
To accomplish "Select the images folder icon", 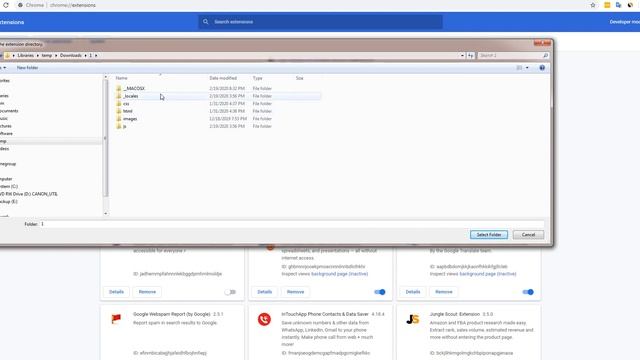I will pyautogui.click(x=119, y=119).
